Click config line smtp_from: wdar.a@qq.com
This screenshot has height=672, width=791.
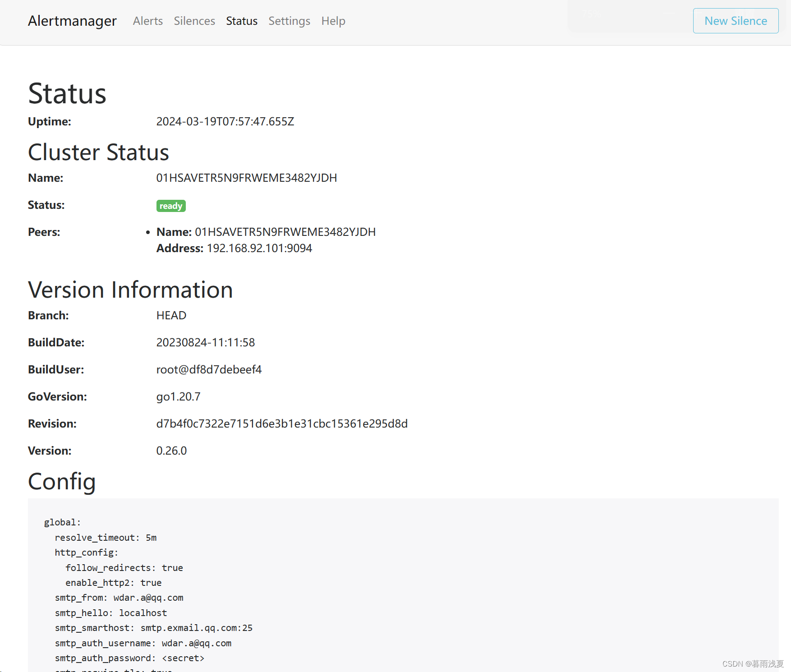pos(119,598)
